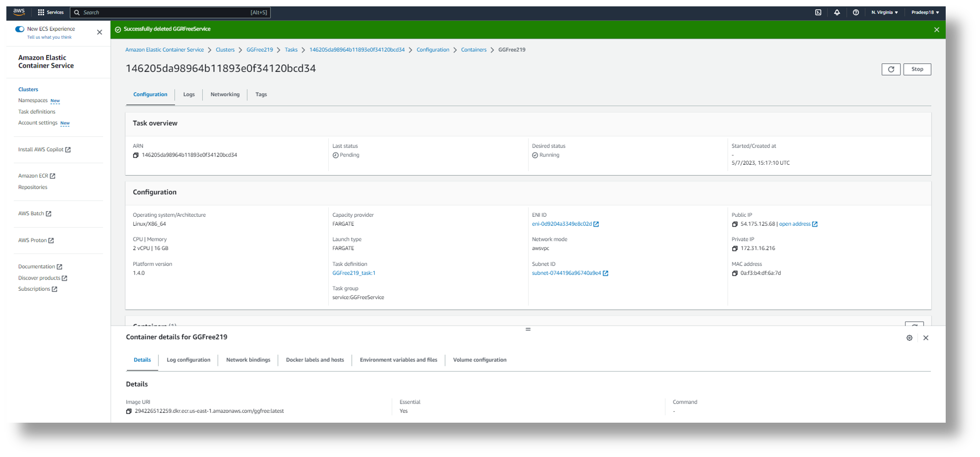Click the ENI ID link
The height and width of the screenshot is (457, 980).
tap(562, 224)
